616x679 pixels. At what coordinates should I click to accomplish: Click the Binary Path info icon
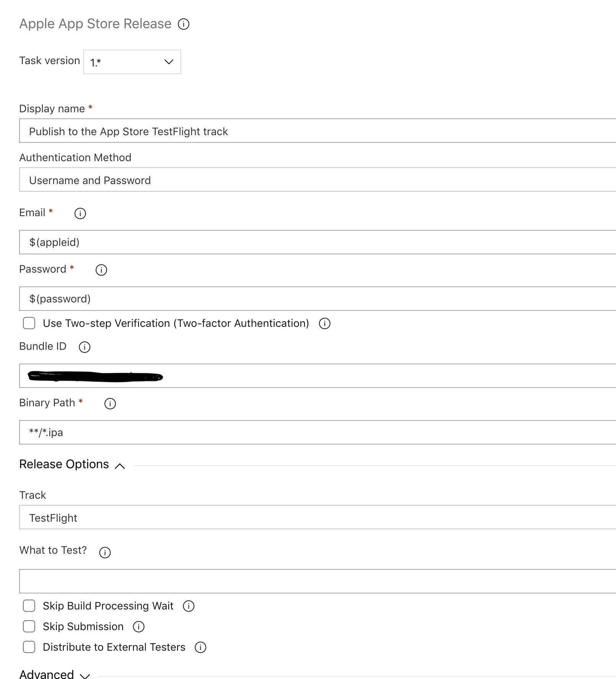click(110, 404)
